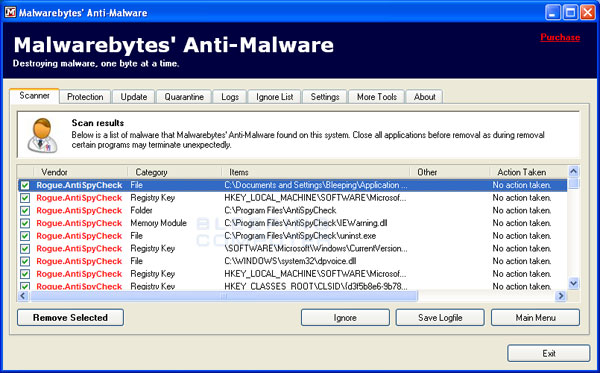The width and height of the screenshot is (600, 373).
Task: Open the Quarantine tab
Action: [x=184, y=97]
